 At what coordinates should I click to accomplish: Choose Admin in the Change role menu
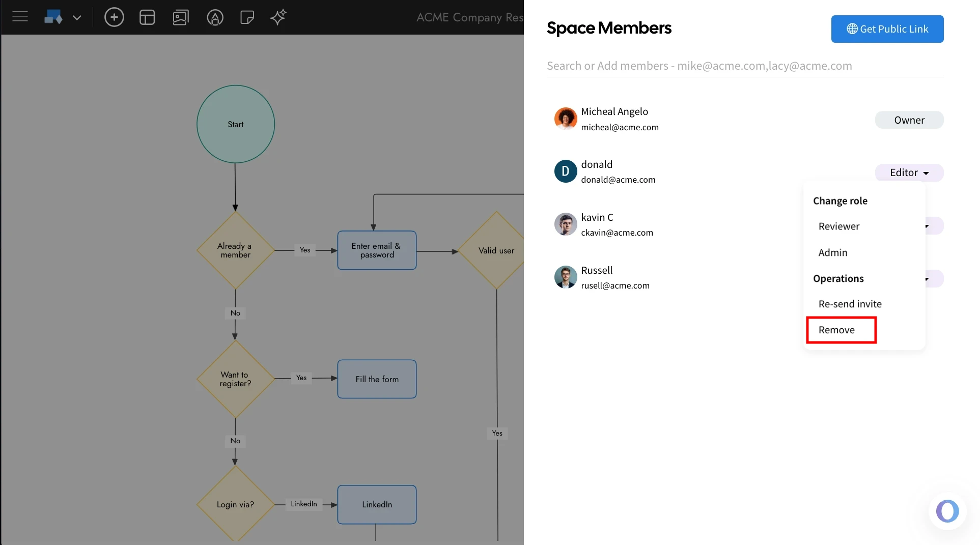pos(832,252)
